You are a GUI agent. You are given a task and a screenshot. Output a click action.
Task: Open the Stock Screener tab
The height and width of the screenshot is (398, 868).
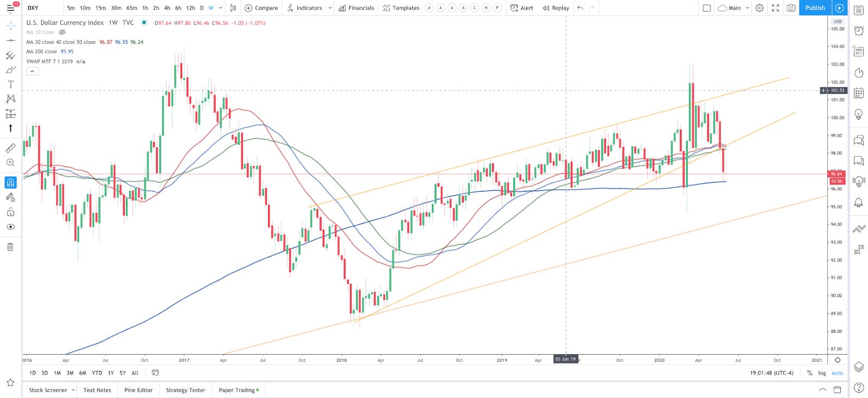pos(48,390)
